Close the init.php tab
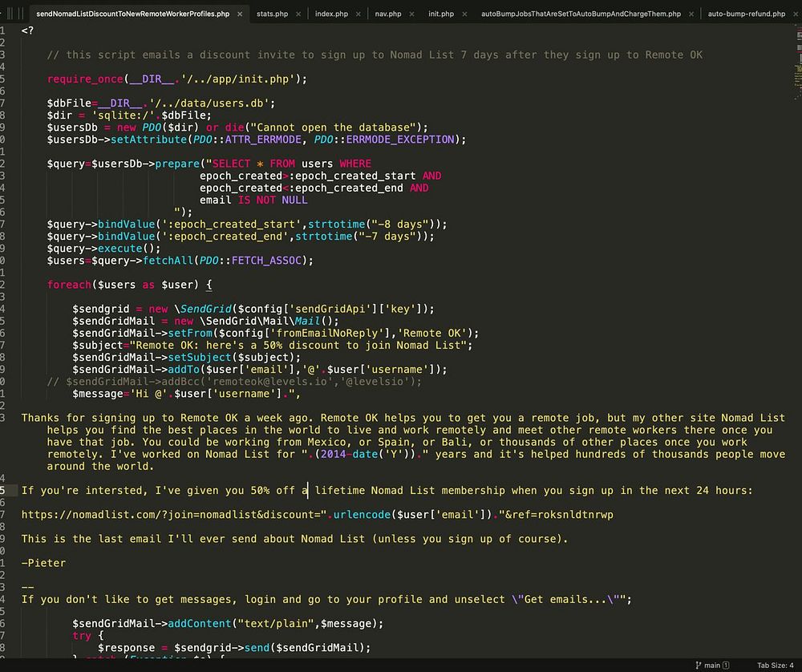Image resolution: width=802 pixels, height=672 pixels. [464, 14]
